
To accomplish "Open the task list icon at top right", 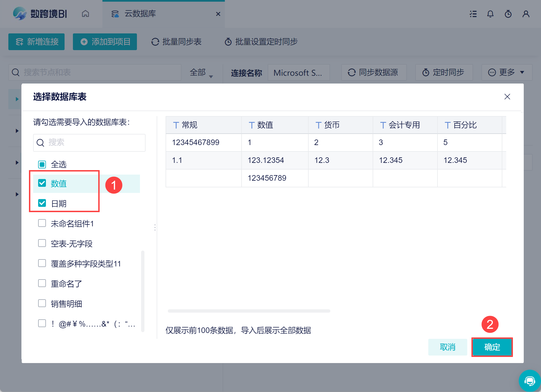I will [473, 14].
